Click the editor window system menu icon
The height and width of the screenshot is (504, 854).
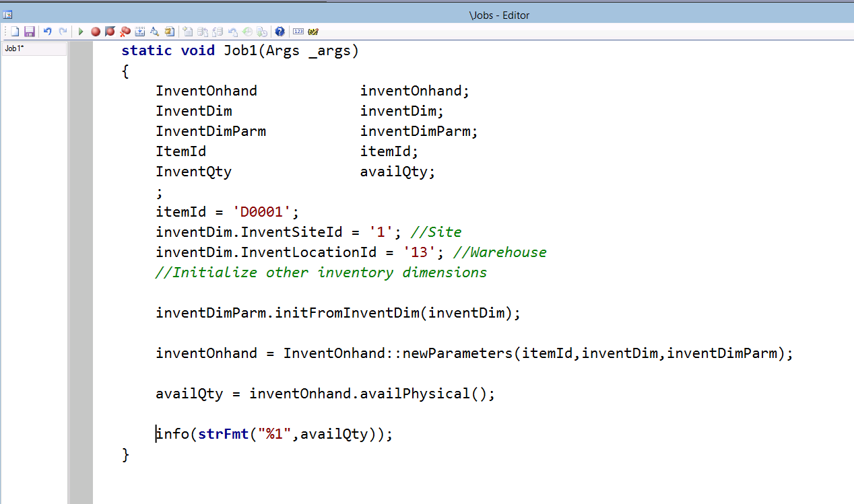7,14
